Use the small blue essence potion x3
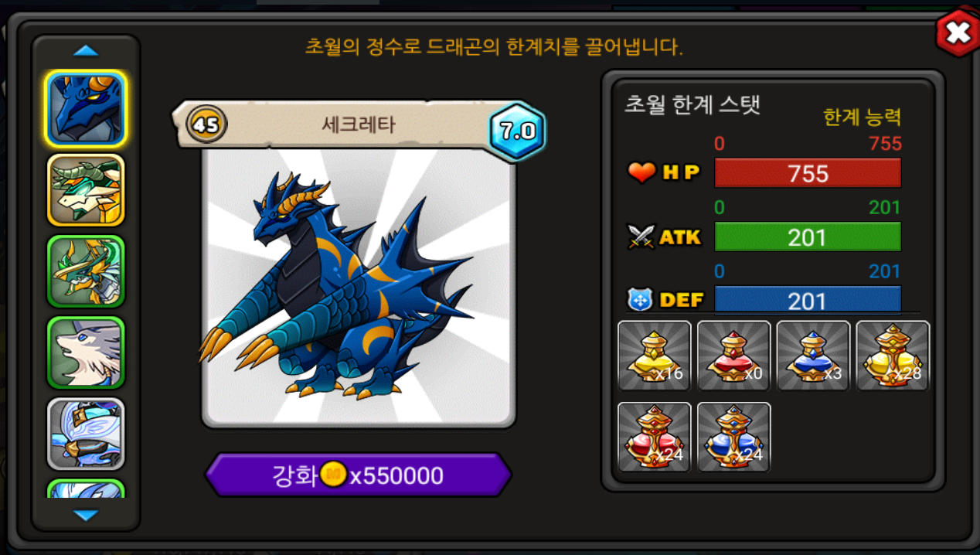The width and height of the screenshot is (980, 555). 813,356
